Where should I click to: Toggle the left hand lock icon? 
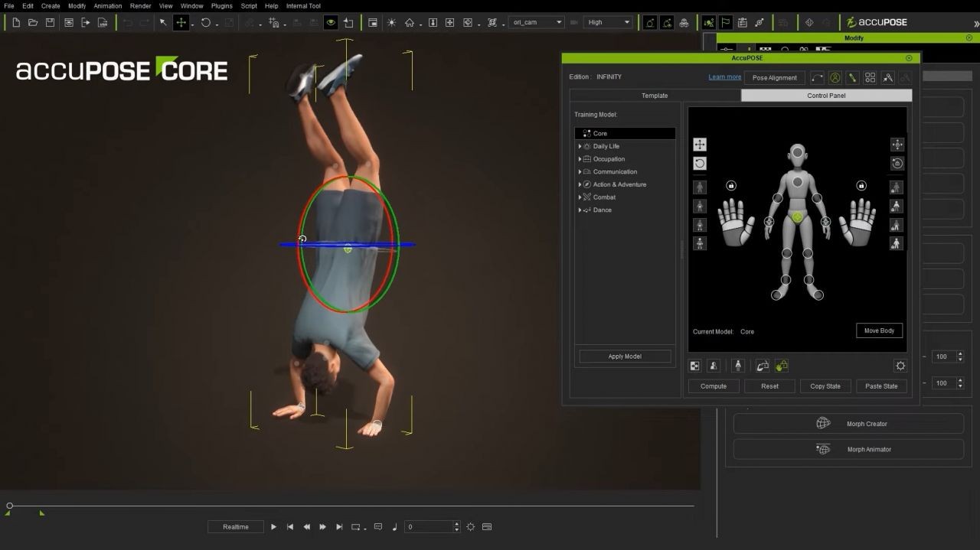(x=730, y=185)
